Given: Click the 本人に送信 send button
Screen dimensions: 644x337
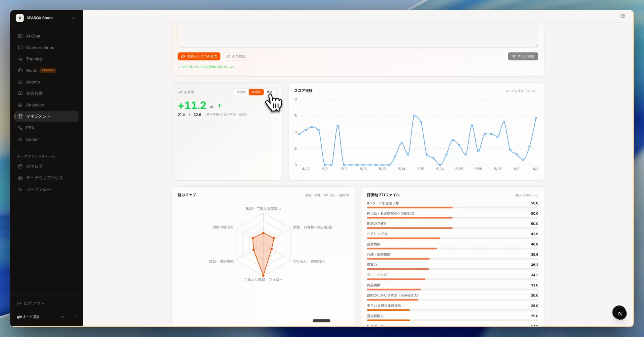Looking at the screenshot, I should [x=523, y=56].
